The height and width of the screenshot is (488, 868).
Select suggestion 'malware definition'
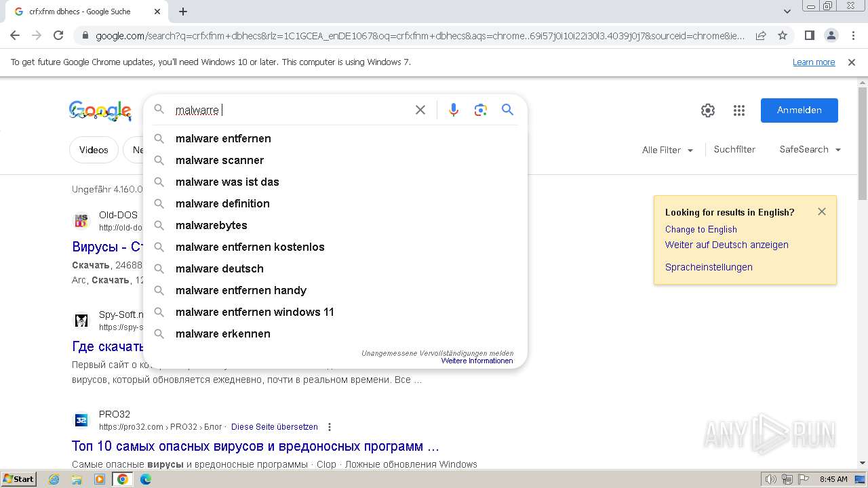pyautogui.click(x=335, y=203)
